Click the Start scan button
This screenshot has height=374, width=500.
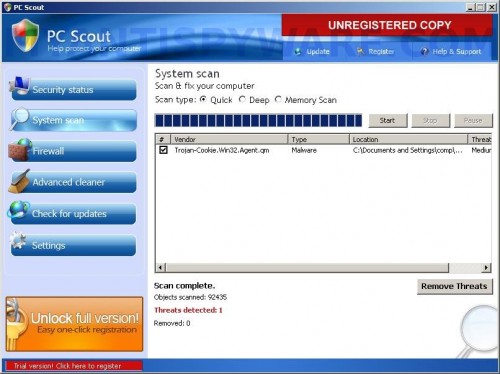pos(388,120)
